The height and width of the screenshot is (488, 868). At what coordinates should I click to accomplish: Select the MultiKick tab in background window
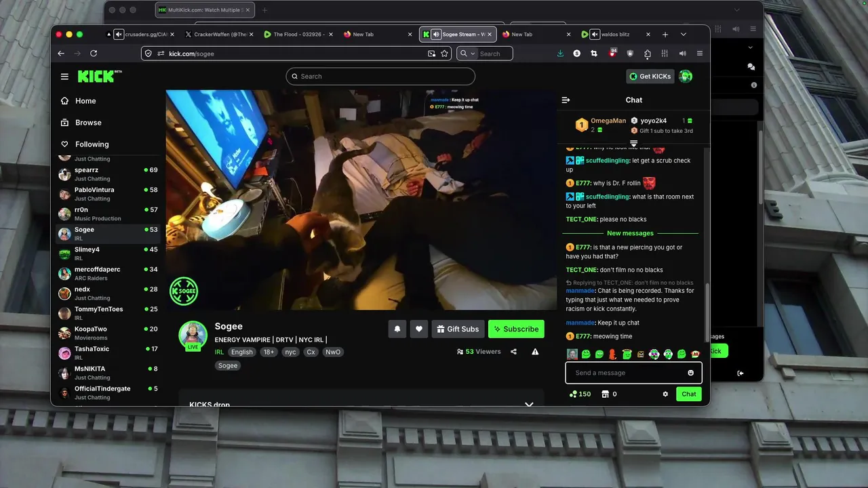tap(205, 10)
